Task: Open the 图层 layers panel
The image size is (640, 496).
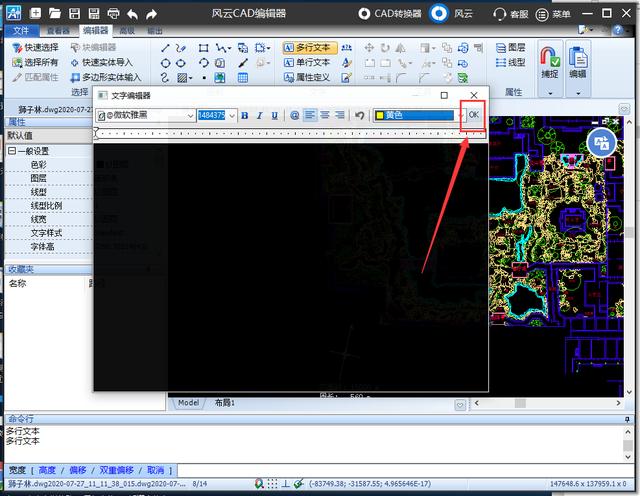Action: pos(511,48)
